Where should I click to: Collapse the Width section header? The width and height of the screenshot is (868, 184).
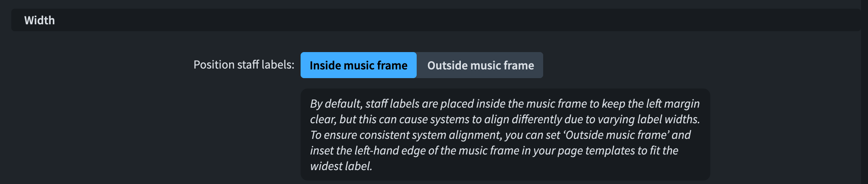tap(435, 20)
